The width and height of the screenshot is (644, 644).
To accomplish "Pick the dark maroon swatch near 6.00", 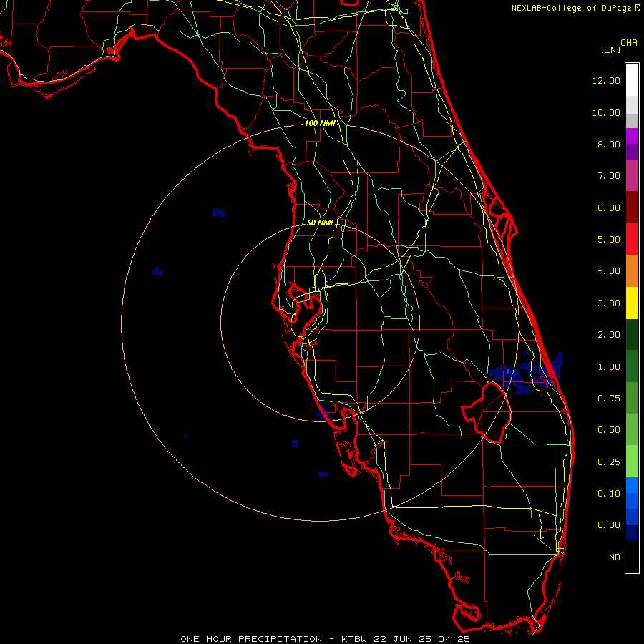I will coord(632,208).
